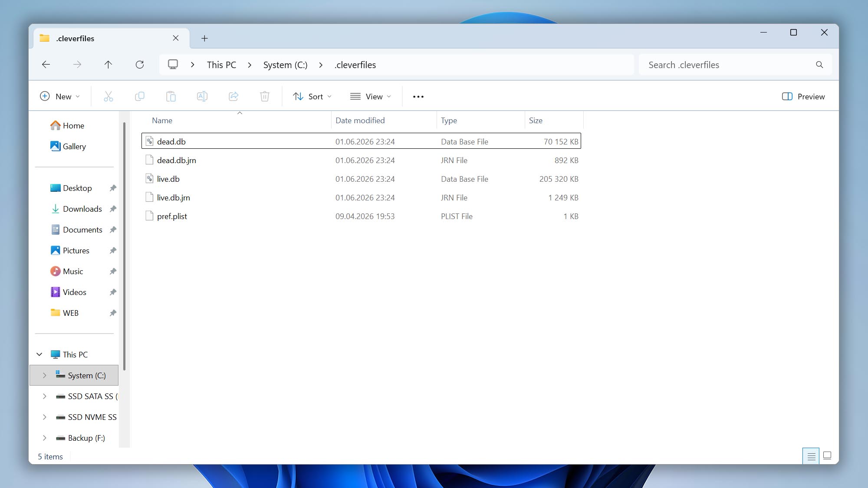Unpin Music using its pin icon
The image size is (868, 488).
pos(113,271)
